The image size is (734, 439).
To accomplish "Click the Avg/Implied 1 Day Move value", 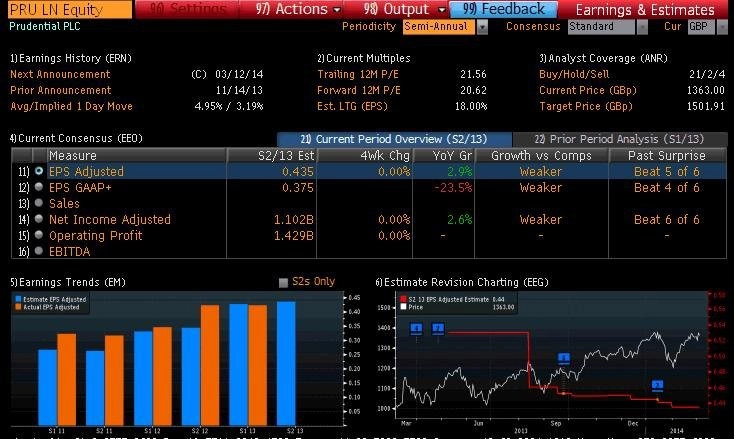I will click(x=229, y=106).
